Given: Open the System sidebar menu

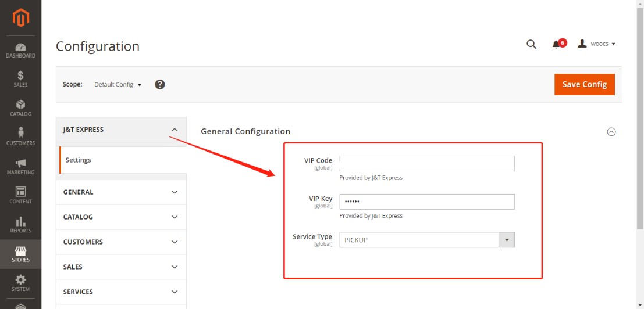Looking at the screenshot, I should [x=20, y=283].
